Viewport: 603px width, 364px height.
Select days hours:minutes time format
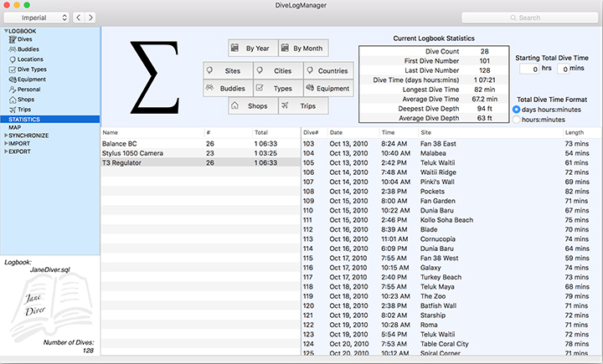[x=516, y=110]
